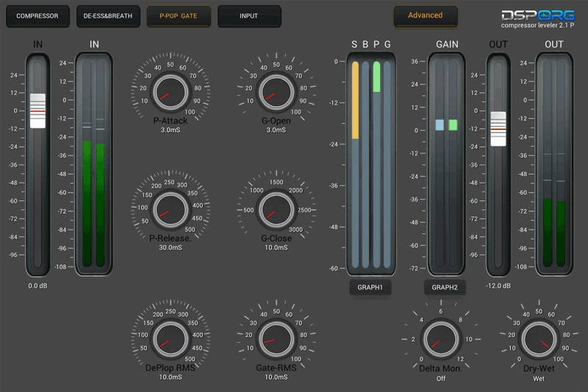Click the G-Close knob
This screenshot has height=392, width=588.
pos(276,210)
